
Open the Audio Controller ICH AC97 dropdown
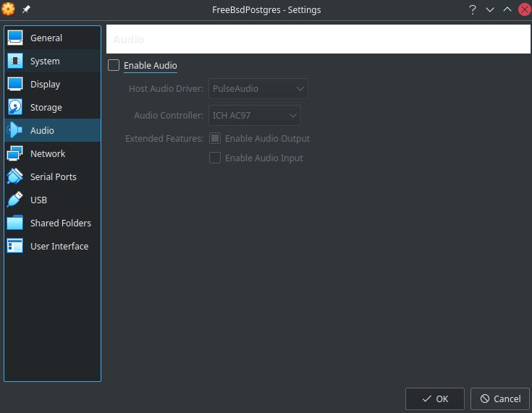pos(255,115)
